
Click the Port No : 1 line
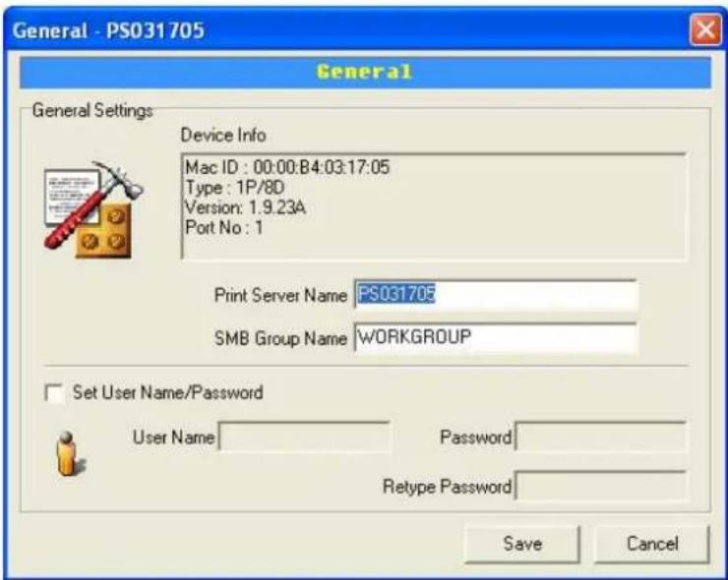[224, 228]
